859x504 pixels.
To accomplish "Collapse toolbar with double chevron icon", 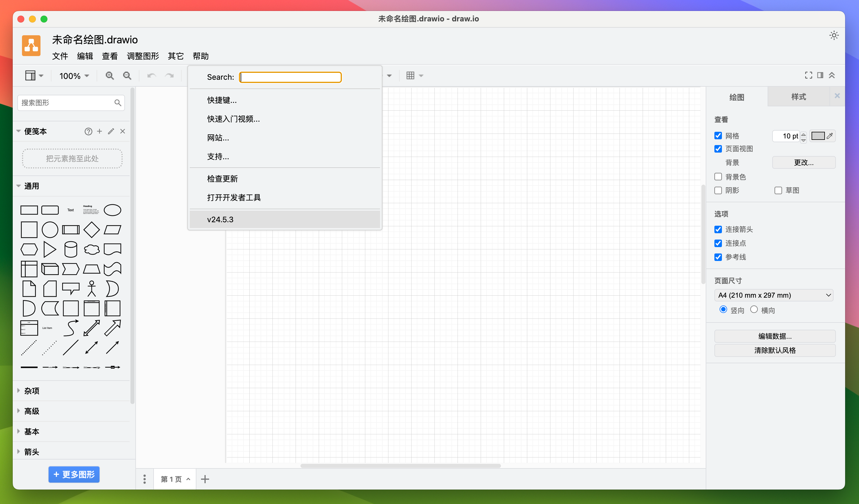I will pos(832,75).
